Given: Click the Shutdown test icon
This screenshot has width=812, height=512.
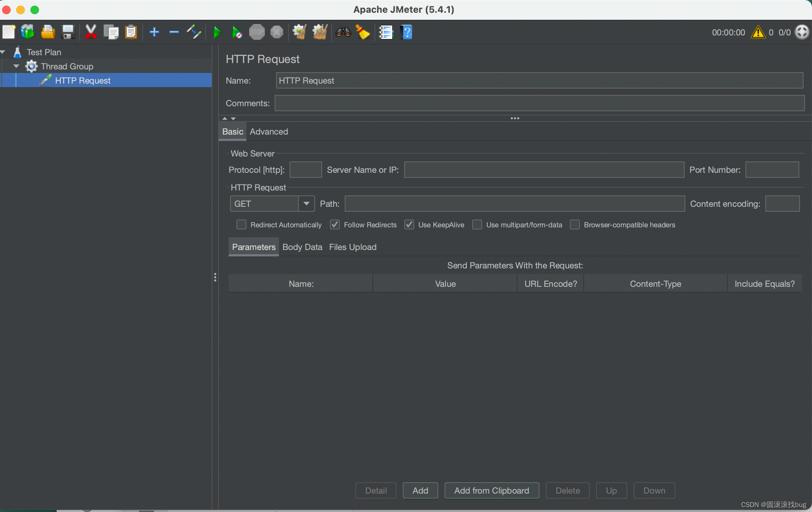Looking at the screenshot, I should coord(277,32).
